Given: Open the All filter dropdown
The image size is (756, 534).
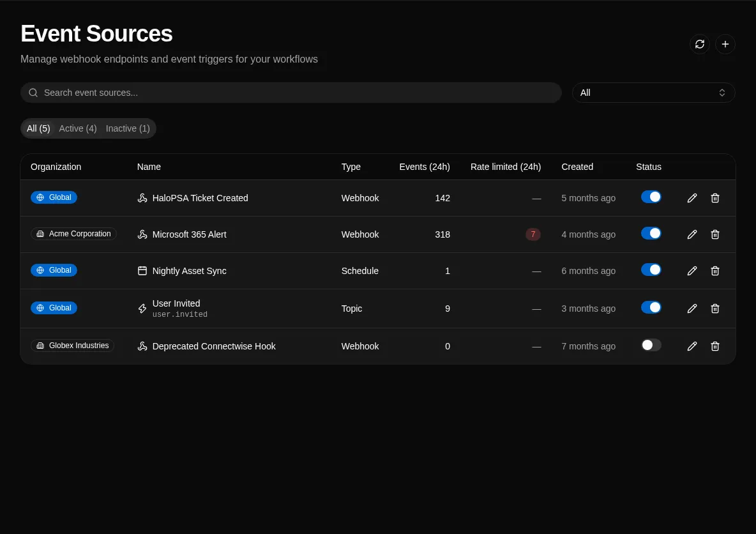Looking at the screenshot, I should point(653,93).
